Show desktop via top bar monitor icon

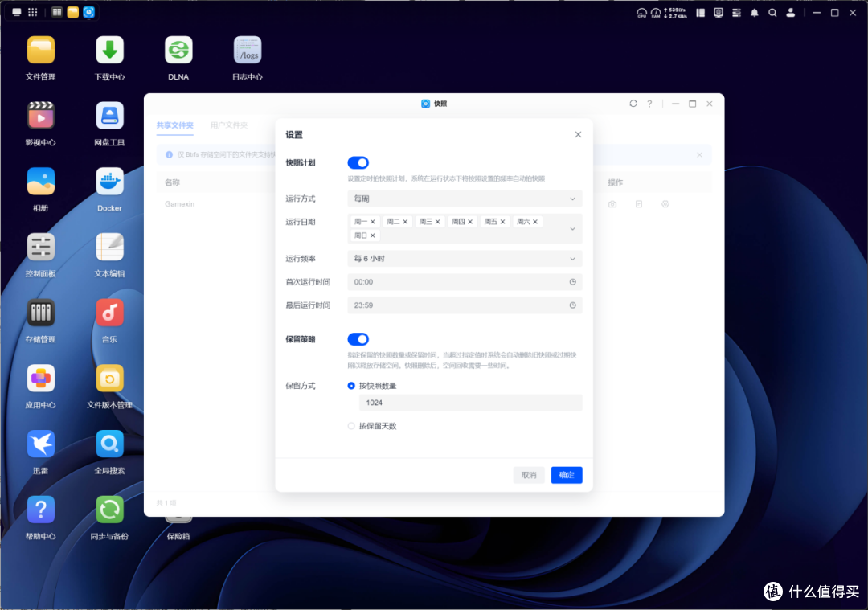coord(17,12)
